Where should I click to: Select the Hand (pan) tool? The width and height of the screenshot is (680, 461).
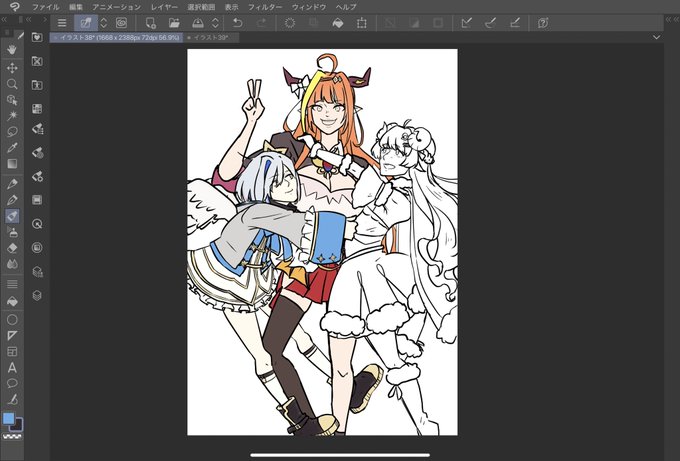click(x=12, y=50)
